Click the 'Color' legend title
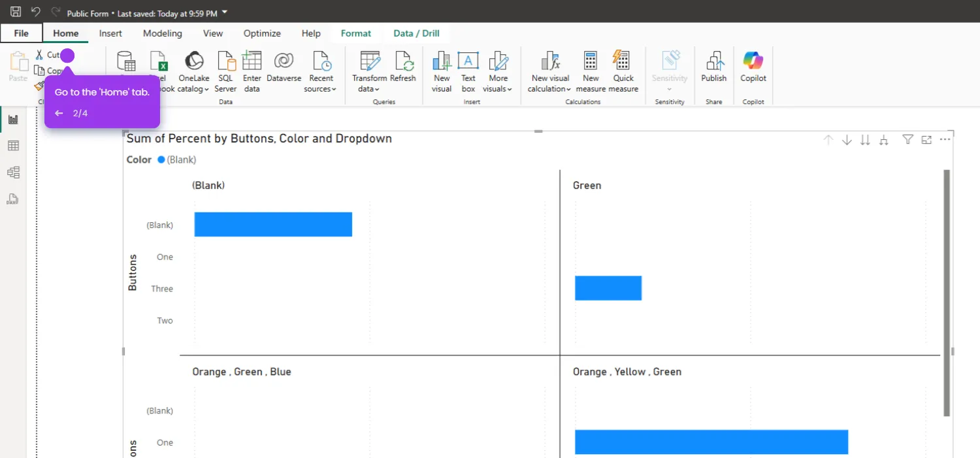Screen dimensions: 980x458 point(139,159)
